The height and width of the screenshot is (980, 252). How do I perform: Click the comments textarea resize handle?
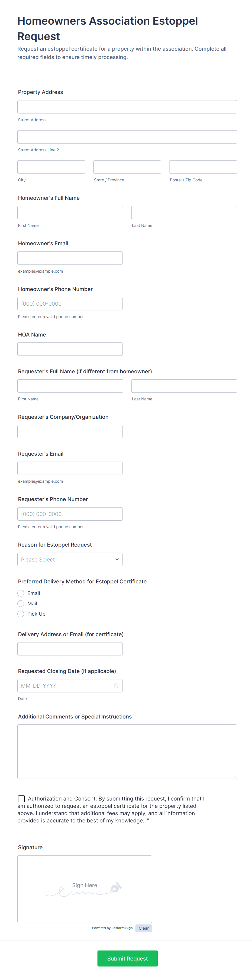tap(234, 776)
